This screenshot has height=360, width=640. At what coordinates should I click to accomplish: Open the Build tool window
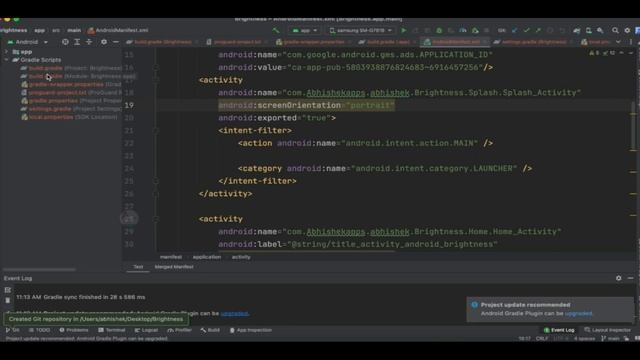pyautogui.click(x=210, y=330)
